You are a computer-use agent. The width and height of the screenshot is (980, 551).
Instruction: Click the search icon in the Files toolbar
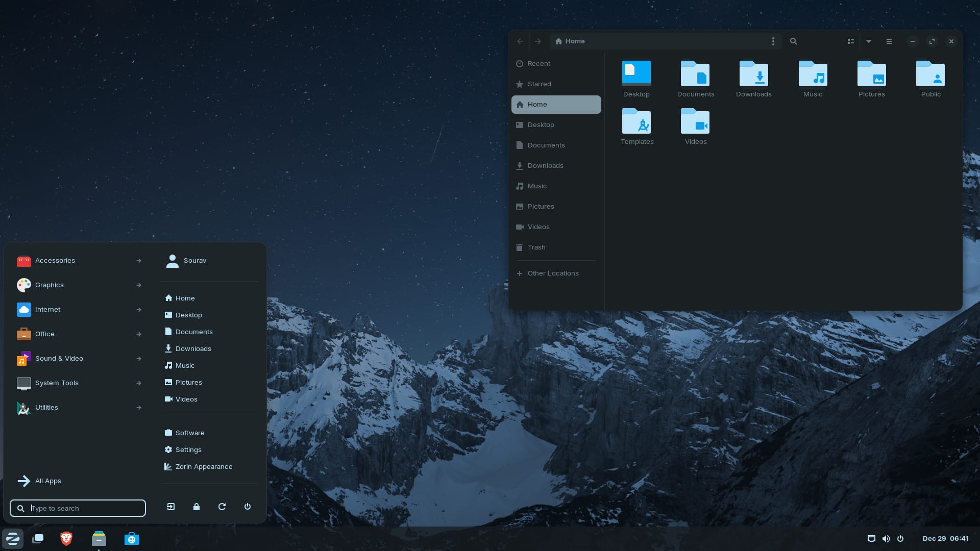tap(793, 41)
